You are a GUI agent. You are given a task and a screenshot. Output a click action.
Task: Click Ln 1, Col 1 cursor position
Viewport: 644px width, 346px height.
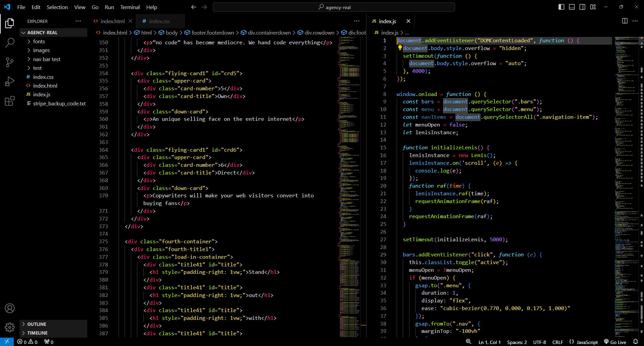point(490,342)
